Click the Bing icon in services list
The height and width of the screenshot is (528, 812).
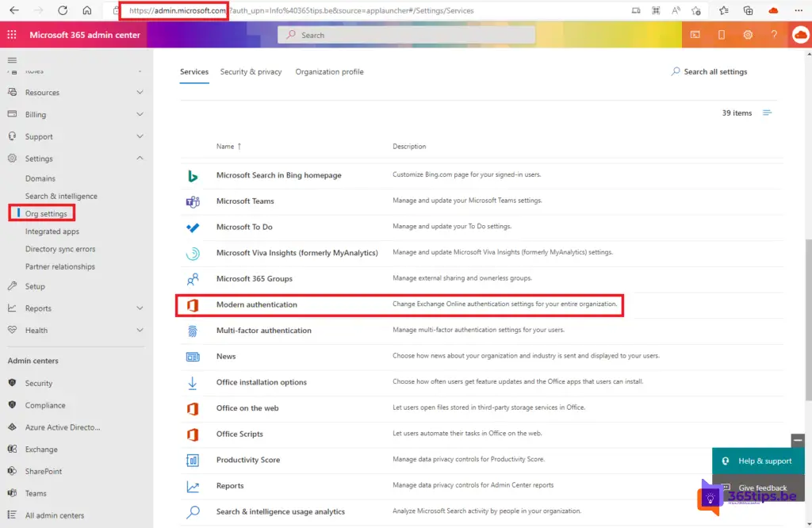pyautogui.click(x=193, y=175)
